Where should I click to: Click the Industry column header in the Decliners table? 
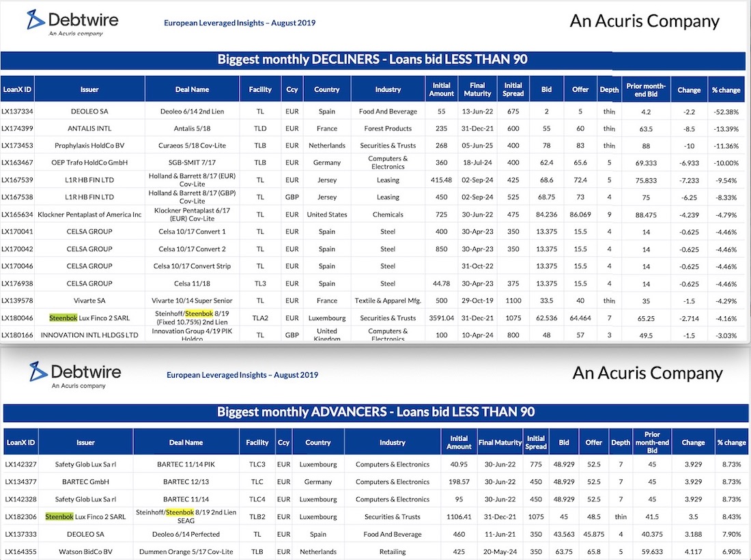pyautogui.click(x=388, y=89)
